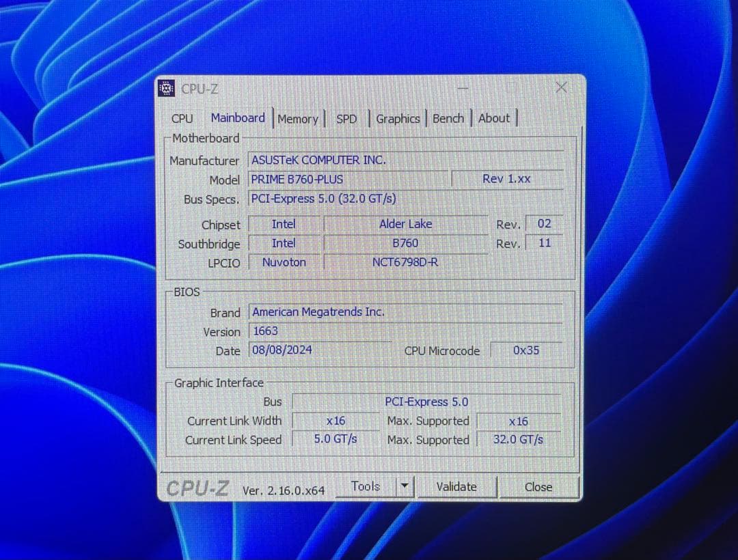Image resolution: width=738 pixels, height=560 pixels.
Task: Open the About tab
Action: 494,118
